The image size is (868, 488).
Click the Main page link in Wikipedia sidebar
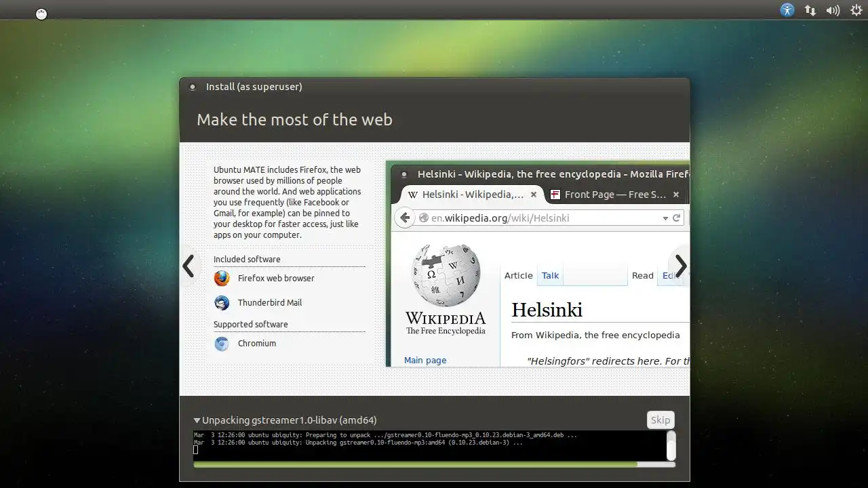pos(425,361)
